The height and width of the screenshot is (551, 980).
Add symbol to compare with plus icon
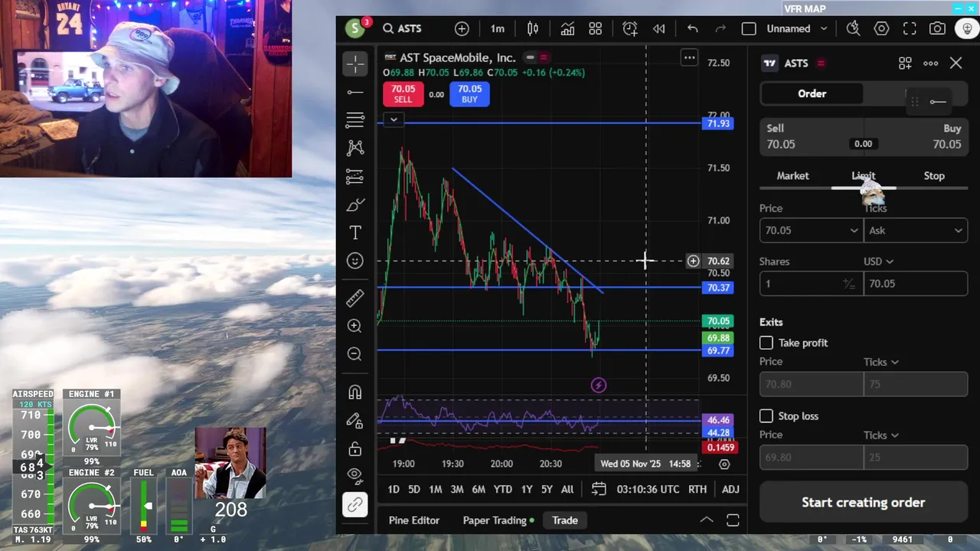click(x=462, y=28)
